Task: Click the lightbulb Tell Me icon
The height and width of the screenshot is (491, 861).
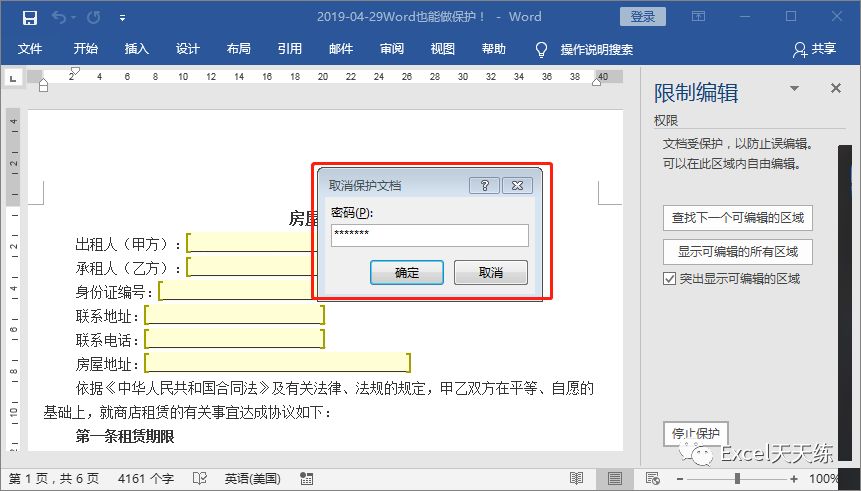Action: [541, 49]
